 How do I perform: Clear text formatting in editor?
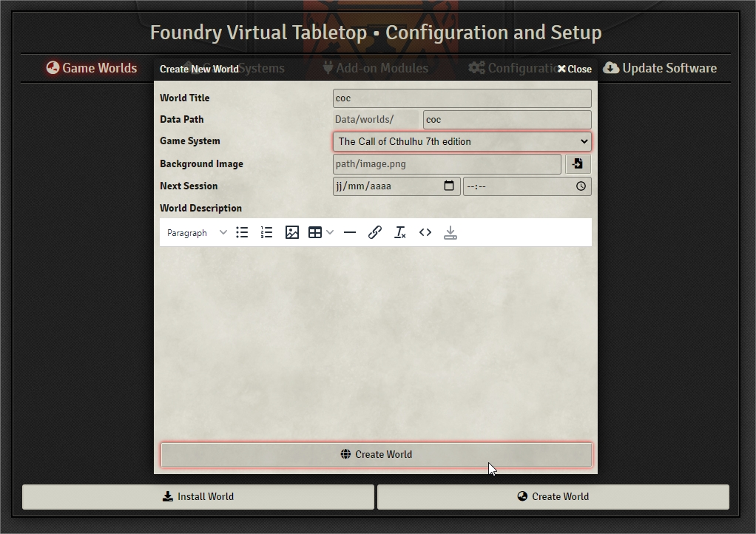(400, 232)
